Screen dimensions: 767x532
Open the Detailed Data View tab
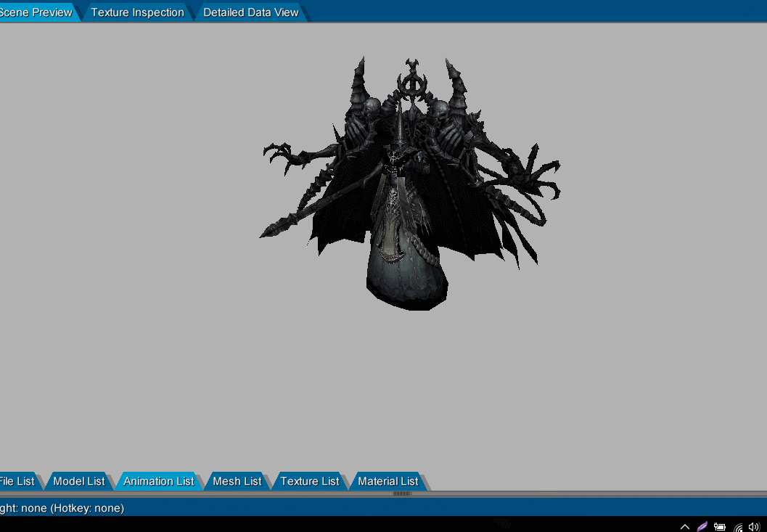251,12
